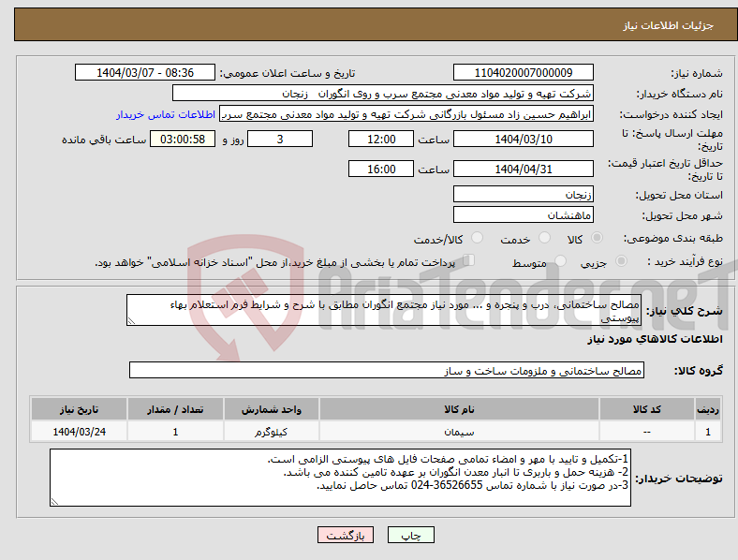Grab resize handle of buyer notes textarea
The height and width of the screenshot is (560, 738).
coord(54,502)
